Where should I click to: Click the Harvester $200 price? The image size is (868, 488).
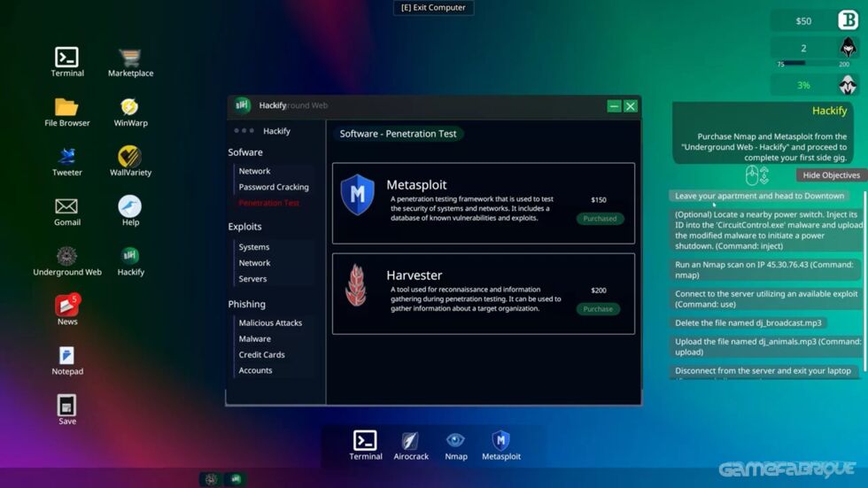click(x=599, y=290)
